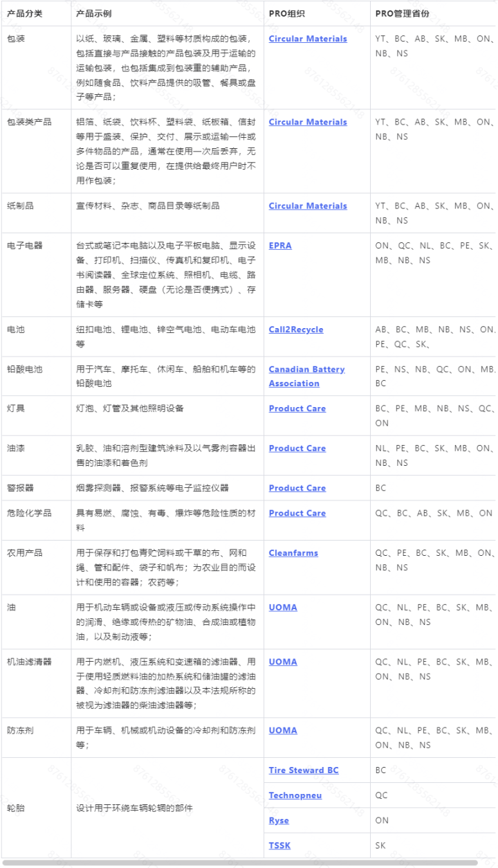Open Canadian Battery Association link
Screen dimensions: 498x868
(x=306, y=376)
